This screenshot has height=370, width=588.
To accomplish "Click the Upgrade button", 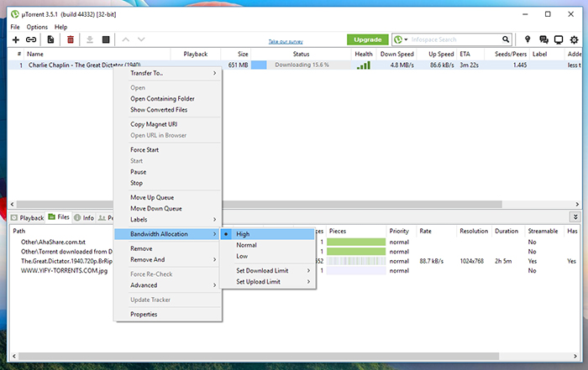I will pos(368,39).
